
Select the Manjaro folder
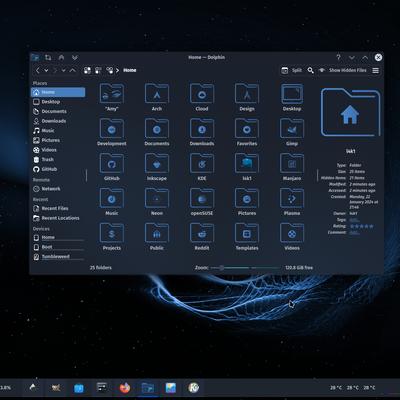pos(292,167)
